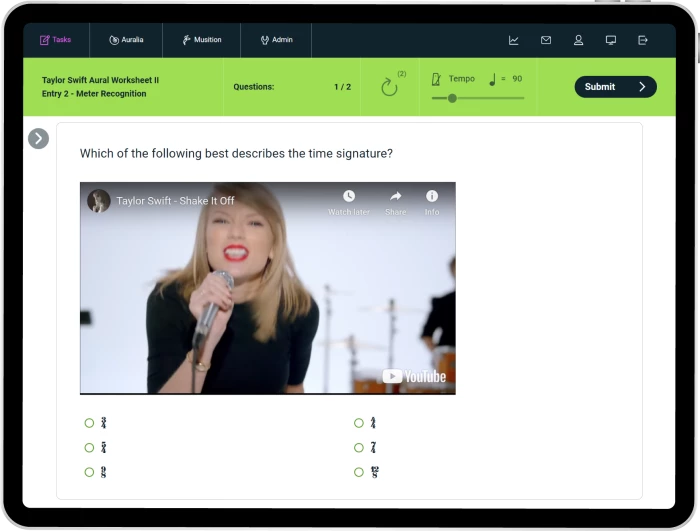The height and width of the screenshot is (531, 700).
Task: Choose the 5/4 time signature answer
Action: (x=90, y=448)
